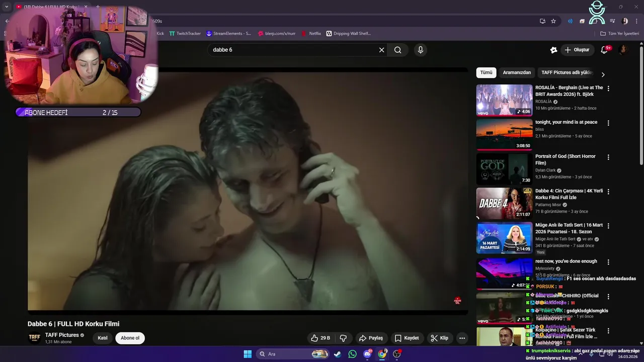Open options for tonight, your mind video
The height and width of the screenshot is (362, 644).
click(608, 123)
